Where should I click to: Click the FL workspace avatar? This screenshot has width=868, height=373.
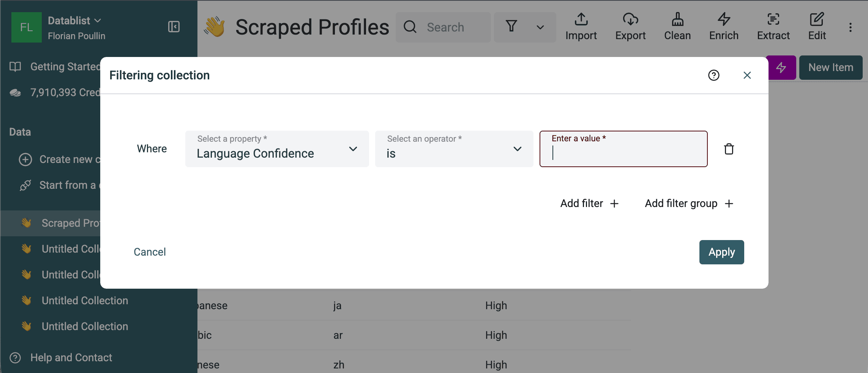(27, 27)
